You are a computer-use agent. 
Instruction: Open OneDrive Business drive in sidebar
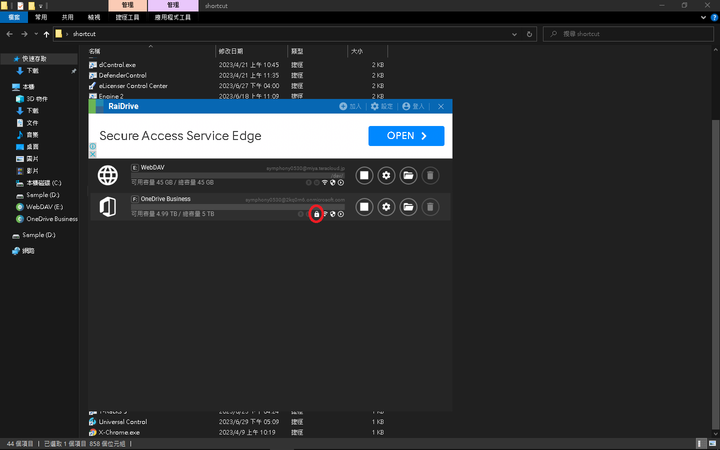coord(52,219)
